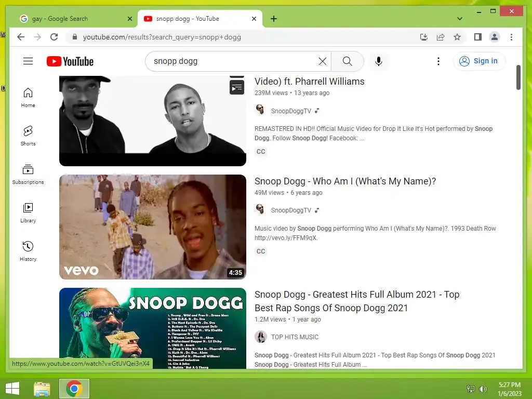Viewport: 532px width, 399px height.
Task: Close the 'snopp dogg - YouTube' tab
Action: 254,19
